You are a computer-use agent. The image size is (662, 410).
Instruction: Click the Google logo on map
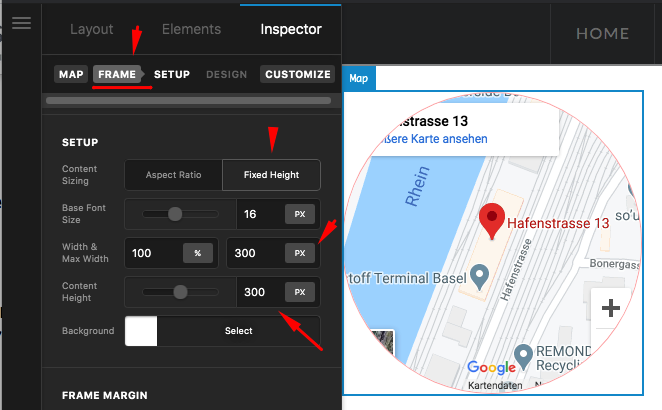[491, 367]
